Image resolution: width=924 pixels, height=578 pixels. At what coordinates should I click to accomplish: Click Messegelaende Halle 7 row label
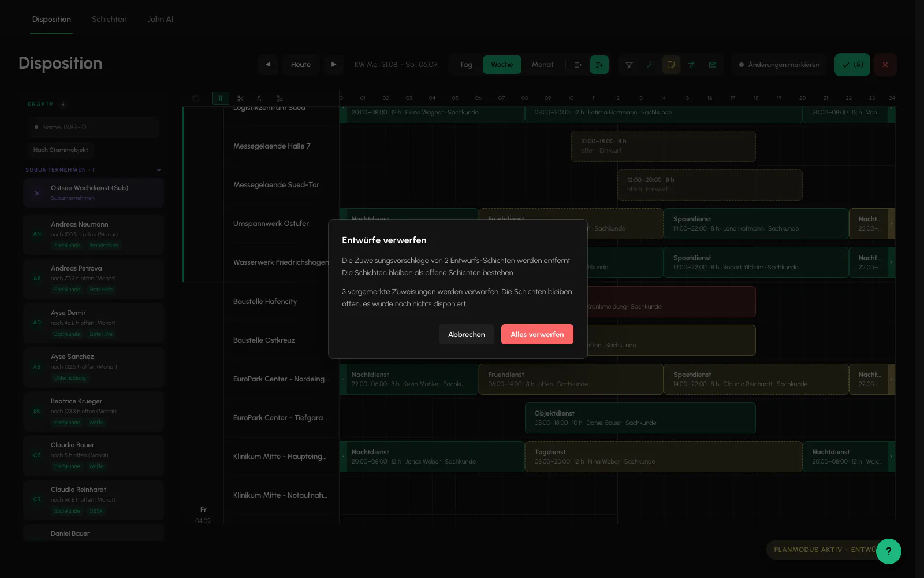[272, 146]
